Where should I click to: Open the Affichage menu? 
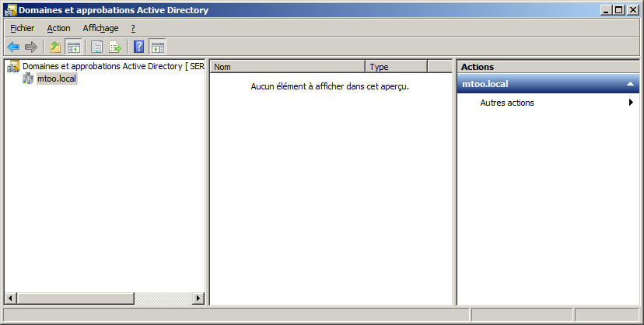[100, 28]
